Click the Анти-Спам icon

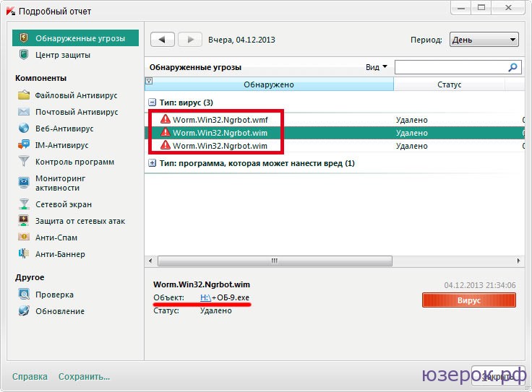coord(24,238)
